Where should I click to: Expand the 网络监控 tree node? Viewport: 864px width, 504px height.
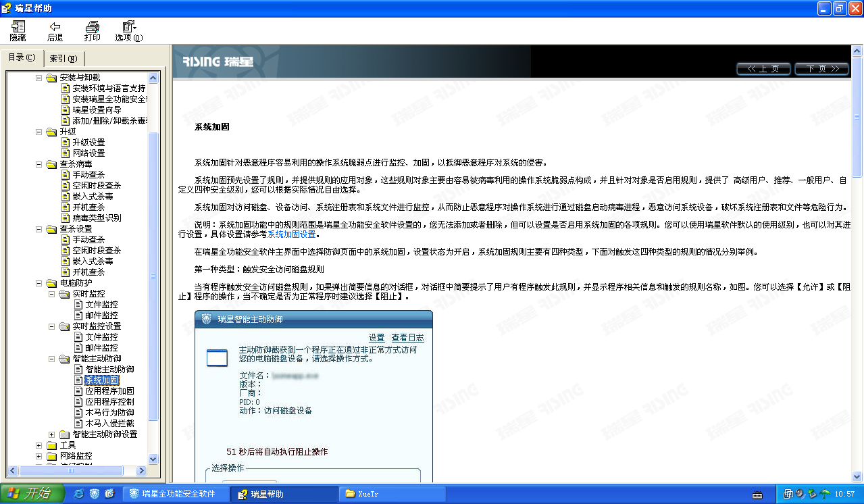(39, 456)
